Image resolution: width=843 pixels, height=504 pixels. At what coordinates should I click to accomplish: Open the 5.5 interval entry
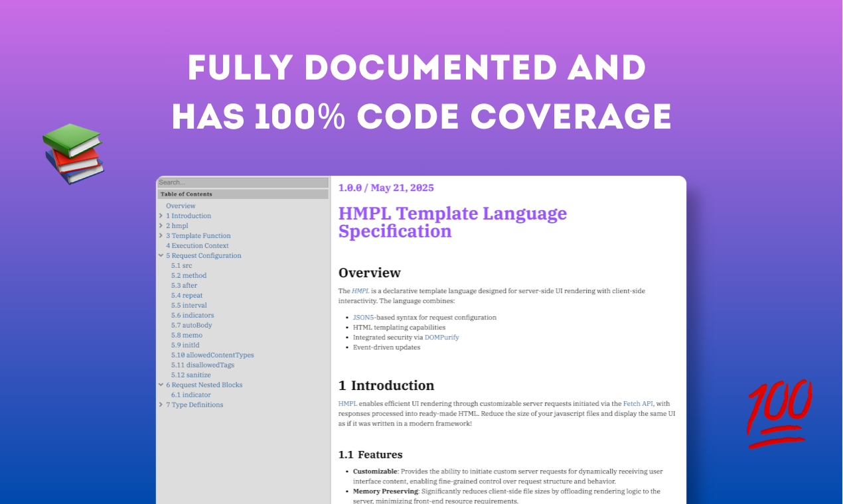coord(189,306)
